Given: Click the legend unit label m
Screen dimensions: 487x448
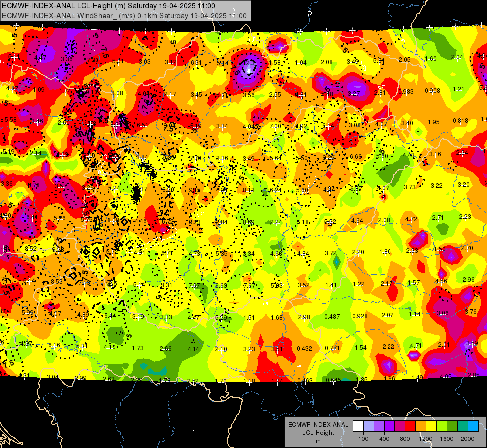Looking at the screenshot, I should tap(318, 441).
